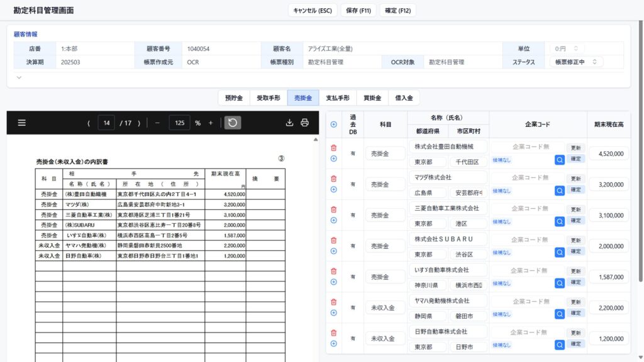Viewport: 644px width, 362px height.
Task: Open 科目 dropdown for 三菱自動車工業株式会社 row
Action: coord(385,215)
